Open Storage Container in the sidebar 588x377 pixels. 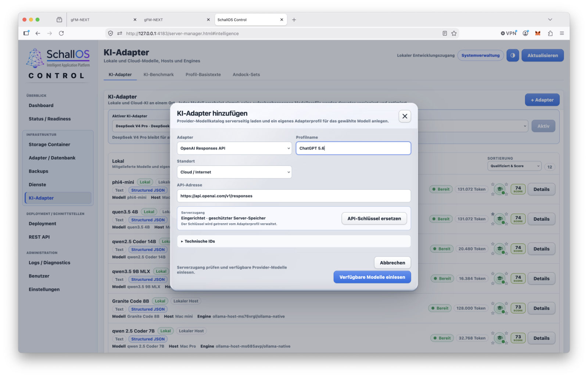click(x=49, y=145)
